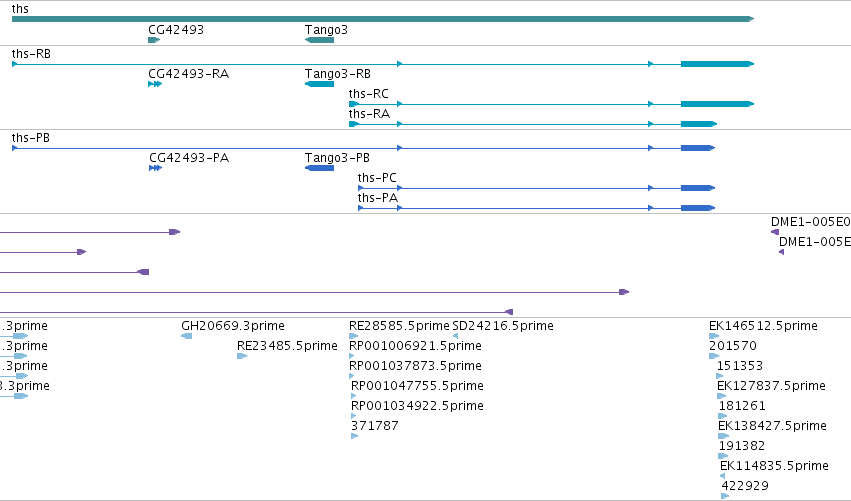The width and height of the screenshot is (851, 501).
Task: Select the ths-RA transcript label
Action: (x=369, y=114)
